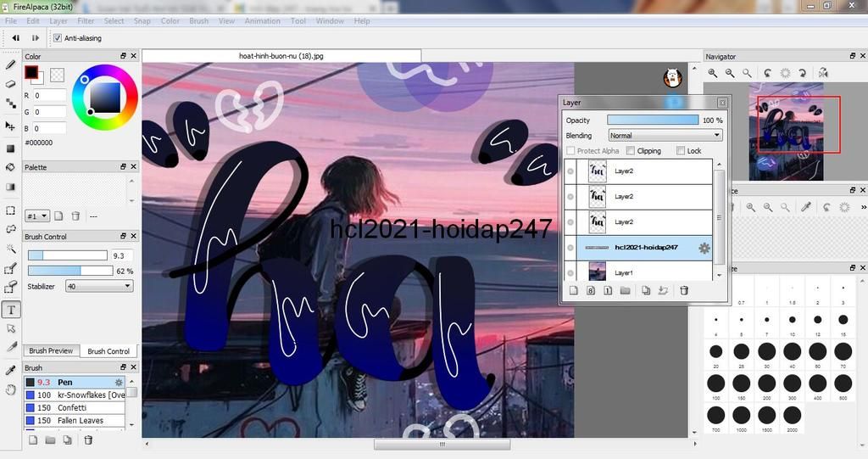Float the Brush Control panel
Viewport: 868px width, 459px height.
[x=123, y=236]
